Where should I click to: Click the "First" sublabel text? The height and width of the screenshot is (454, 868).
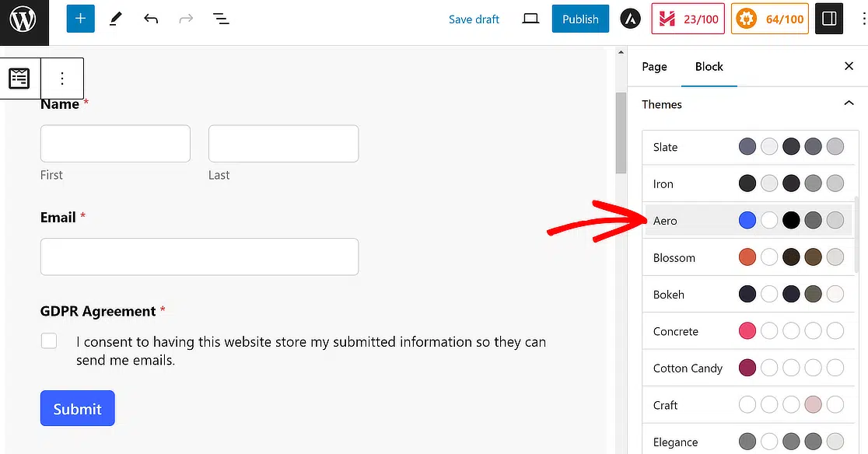51,175
